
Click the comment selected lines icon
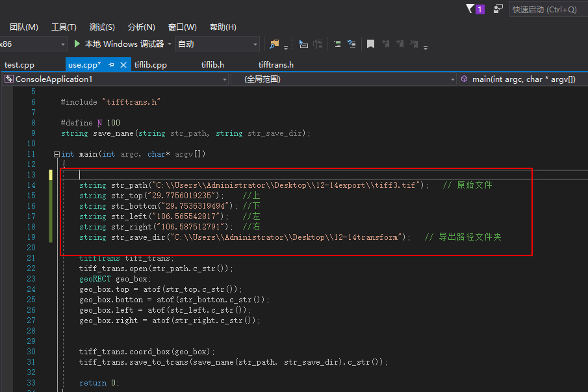337,44
